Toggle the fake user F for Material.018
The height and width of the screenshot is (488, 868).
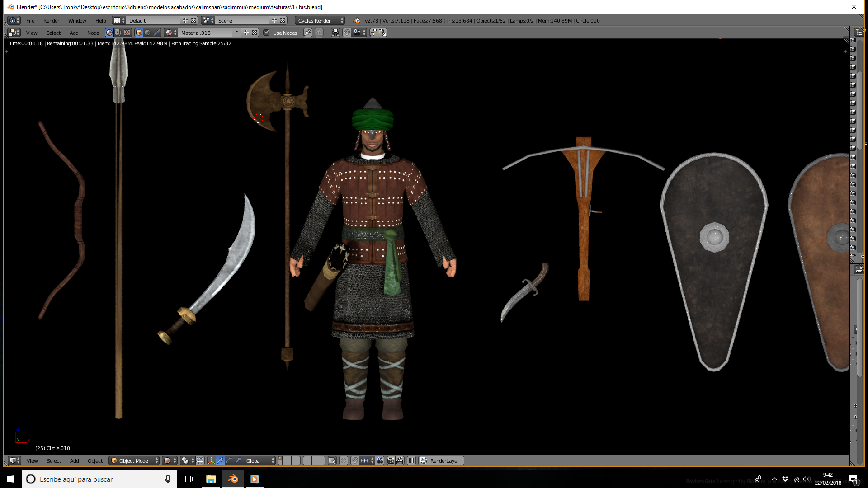click(x=236, y=33)
